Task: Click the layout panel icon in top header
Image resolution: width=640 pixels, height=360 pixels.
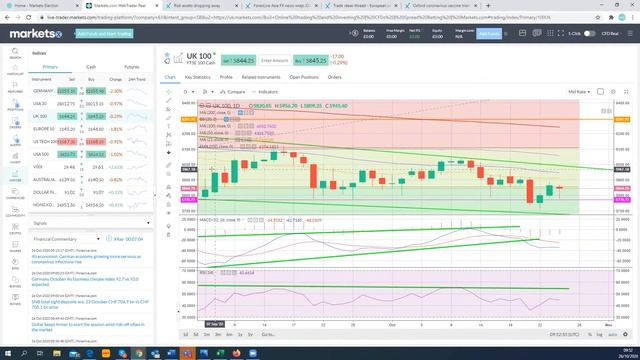Action: click(522, 33)
